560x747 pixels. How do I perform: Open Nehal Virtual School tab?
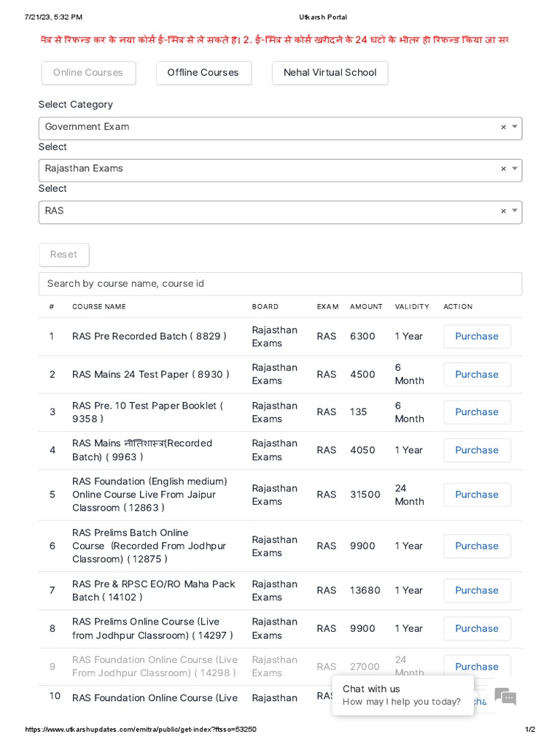330,73
